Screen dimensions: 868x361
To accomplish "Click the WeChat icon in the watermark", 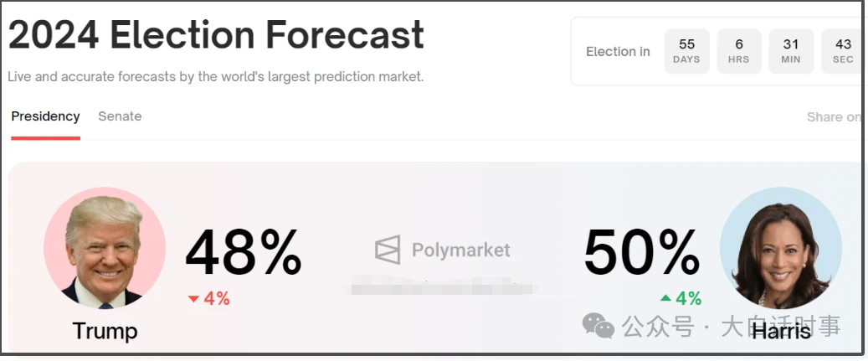I will pyautogui.click(x=598, y=326).
